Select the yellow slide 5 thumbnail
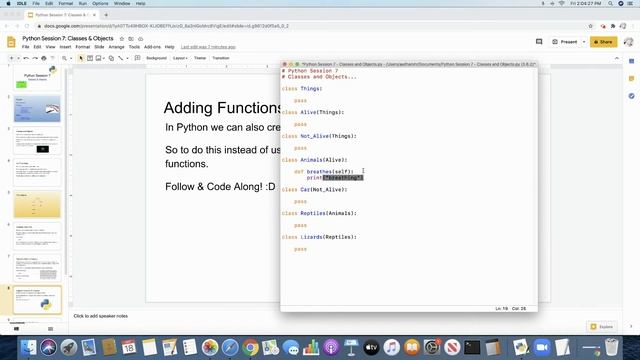 (37, 204)
